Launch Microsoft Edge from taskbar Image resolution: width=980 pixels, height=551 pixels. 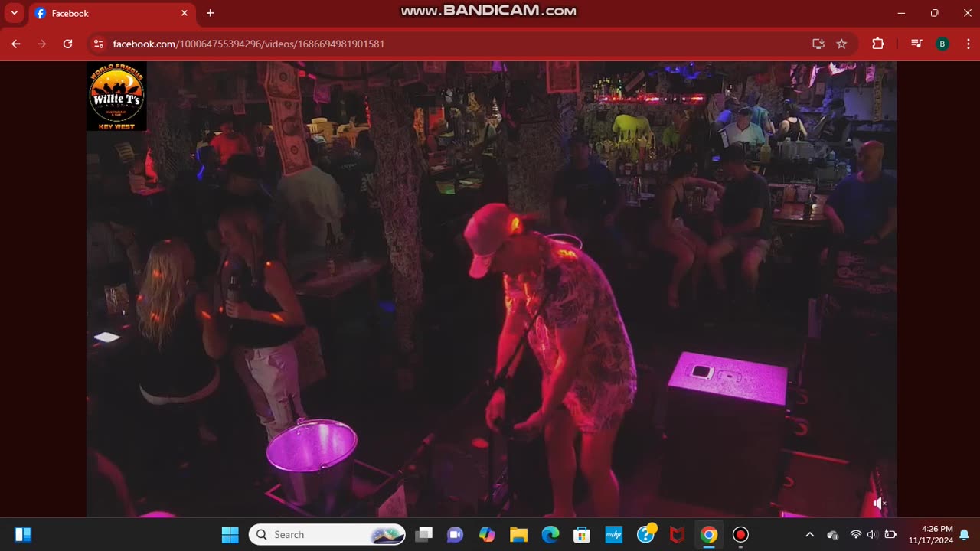(550, 534)
